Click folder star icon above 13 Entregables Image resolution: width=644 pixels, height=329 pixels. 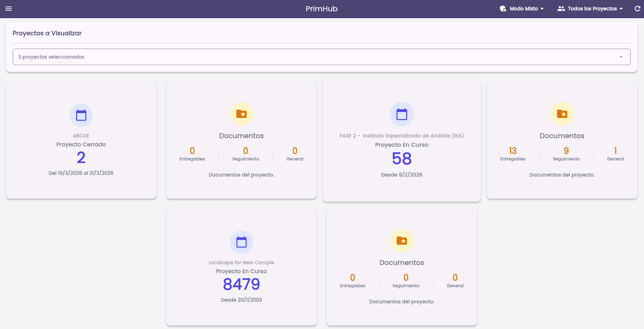click(562, 114)
